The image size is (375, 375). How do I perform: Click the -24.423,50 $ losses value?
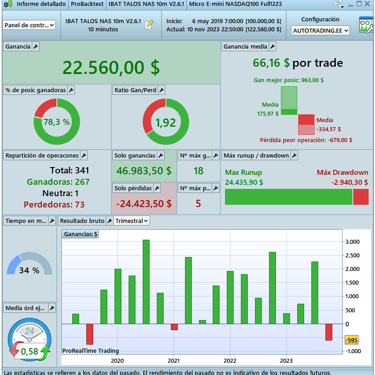pyautogui.click(x=144, y=204)
